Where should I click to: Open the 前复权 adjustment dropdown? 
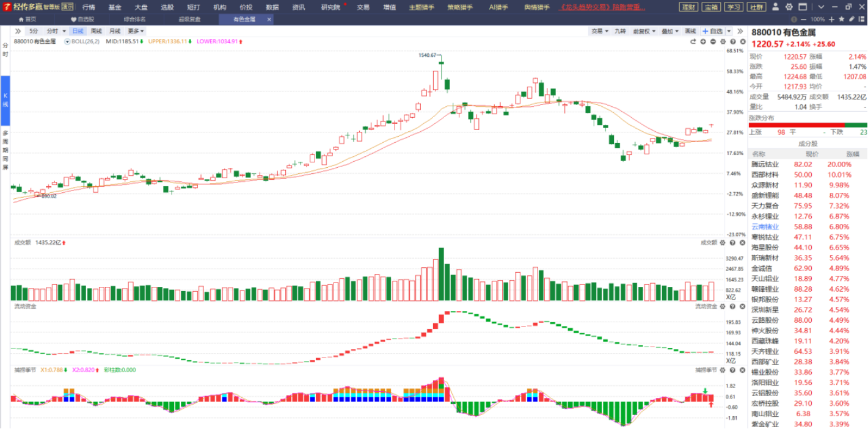[x=643, y=31]
